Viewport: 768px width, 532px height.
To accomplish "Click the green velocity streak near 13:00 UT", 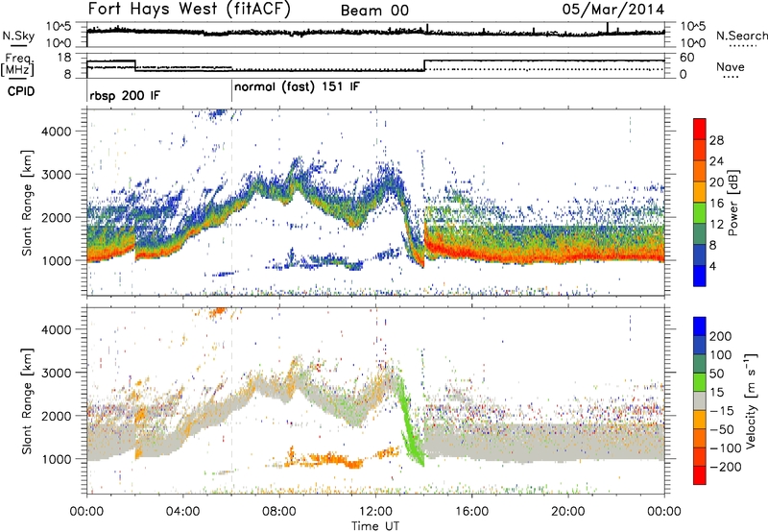I will click(409, 422).
